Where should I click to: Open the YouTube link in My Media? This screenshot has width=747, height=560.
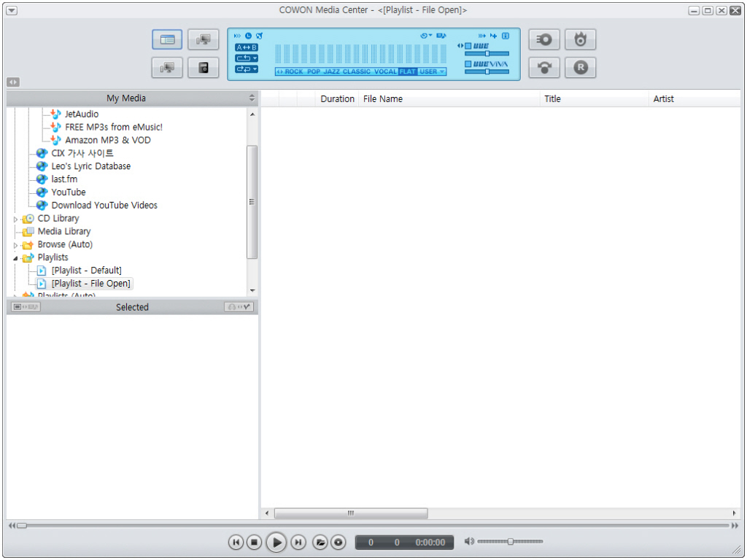click(69, 192)
